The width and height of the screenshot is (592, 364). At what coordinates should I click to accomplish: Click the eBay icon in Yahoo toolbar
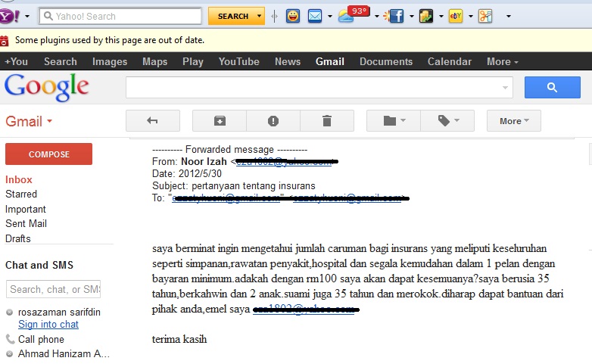[456, 16]
